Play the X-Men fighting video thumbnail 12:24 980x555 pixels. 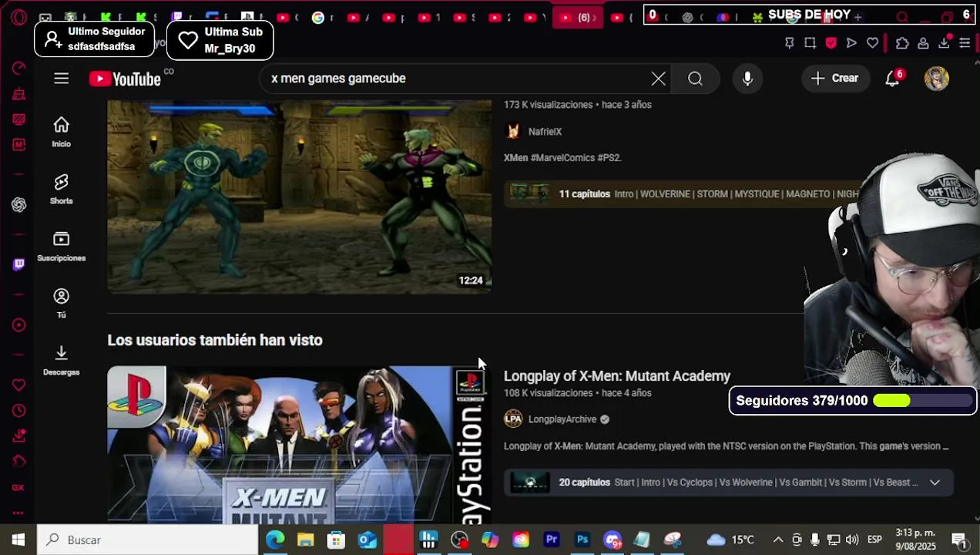click(299, 196)
